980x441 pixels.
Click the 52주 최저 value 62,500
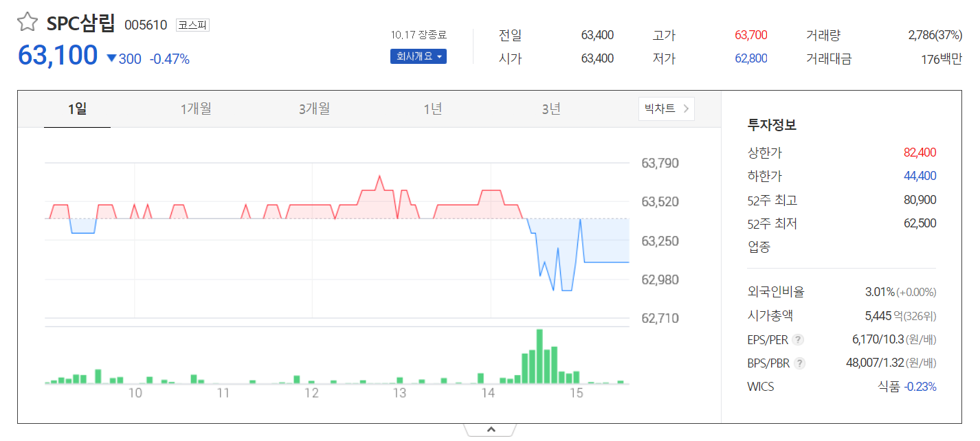(920, 223)
